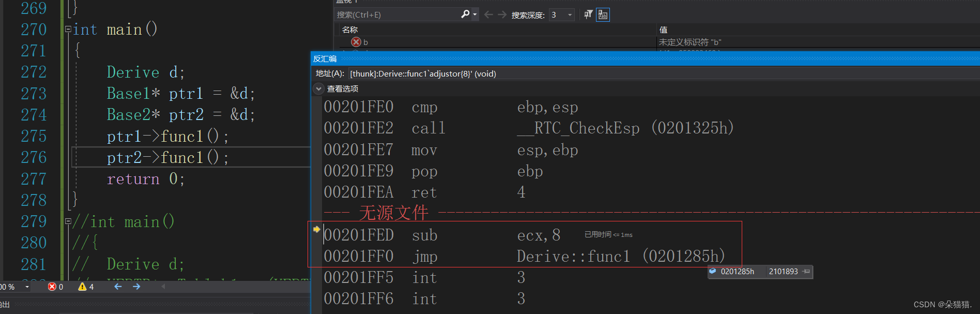The height and width of the screenshot is (314, 980).
Task: Click the back arrow in the watch search bar
Action: tap(488, 14)
